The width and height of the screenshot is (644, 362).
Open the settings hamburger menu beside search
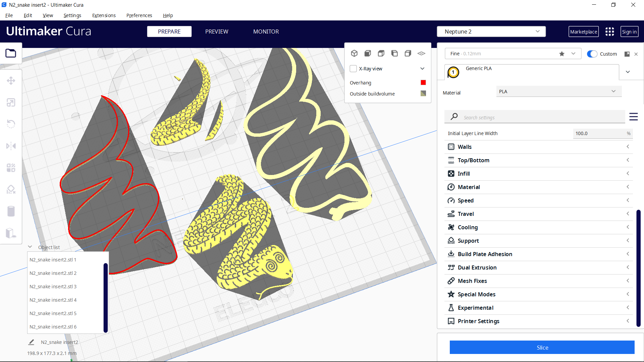[x=634, y=117]
